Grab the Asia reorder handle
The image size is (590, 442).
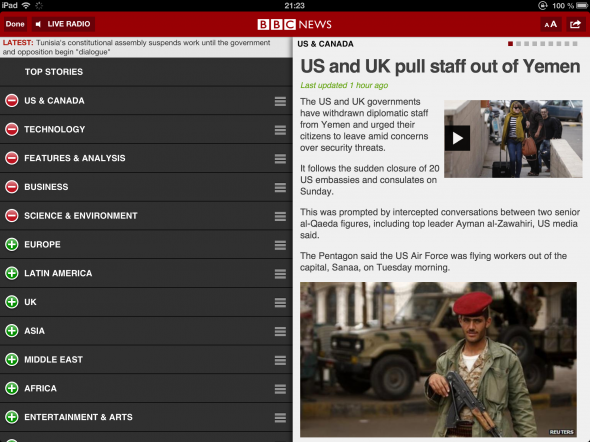[280, 331]
